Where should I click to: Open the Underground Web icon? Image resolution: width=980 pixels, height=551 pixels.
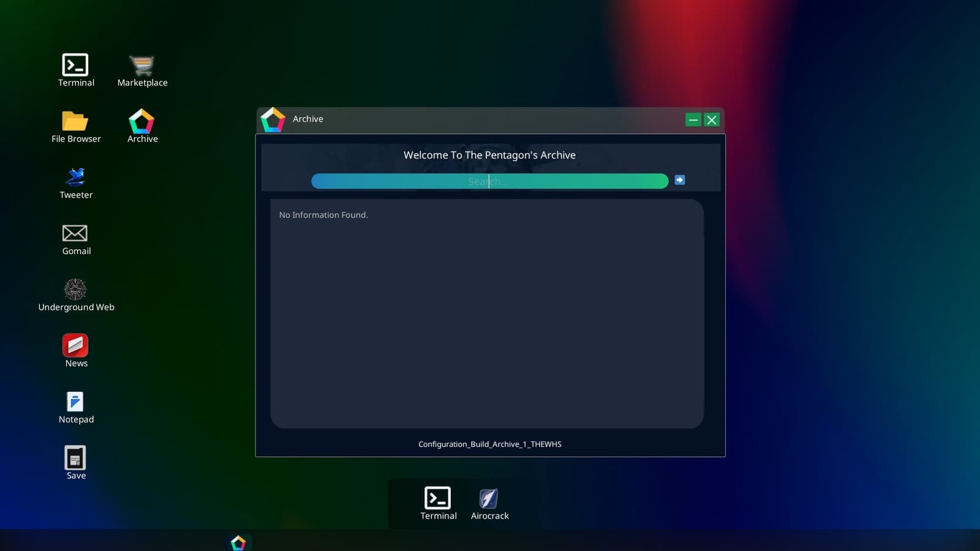[75, 290]
